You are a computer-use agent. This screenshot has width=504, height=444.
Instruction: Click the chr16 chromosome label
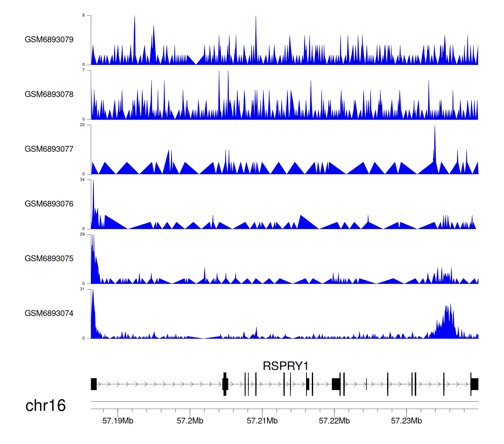(x=45, y=406)
